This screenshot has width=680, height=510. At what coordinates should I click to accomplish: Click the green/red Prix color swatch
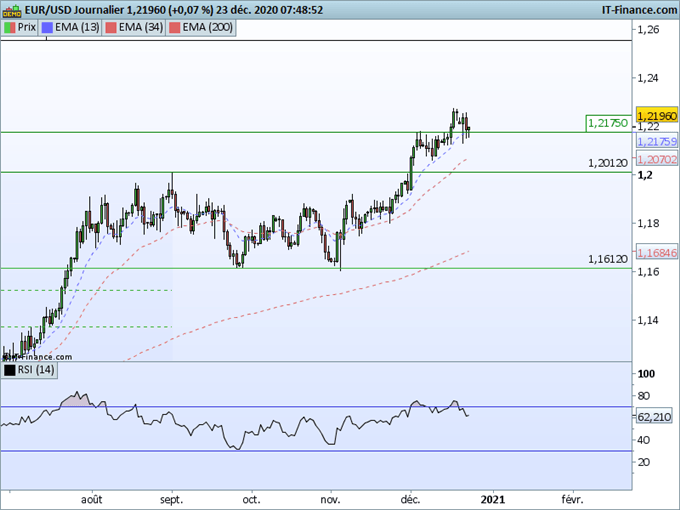coord(10,28)
